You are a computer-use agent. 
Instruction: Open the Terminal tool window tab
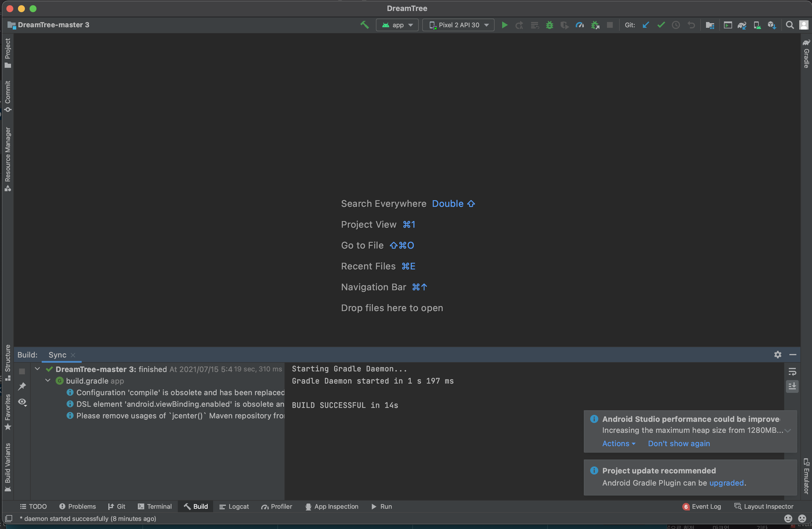[x=155, y=506]
